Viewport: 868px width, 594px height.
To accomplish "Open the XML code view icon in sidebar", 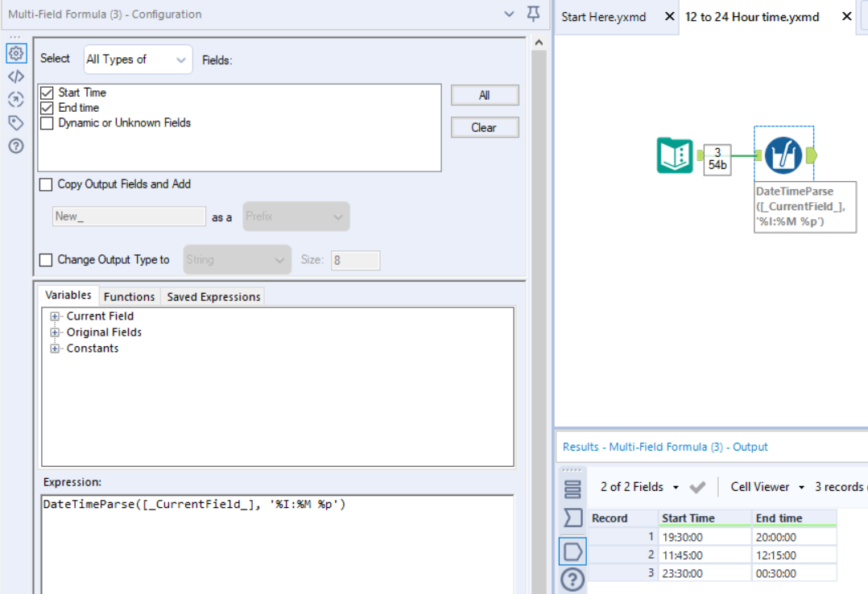I will [x=16, y=76].
